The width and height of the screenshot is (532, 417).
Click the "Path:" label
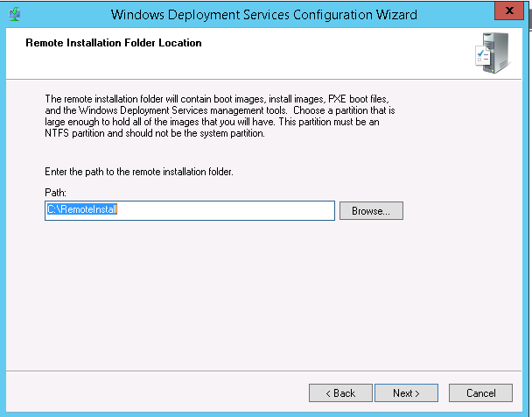[x=54, y=193]
